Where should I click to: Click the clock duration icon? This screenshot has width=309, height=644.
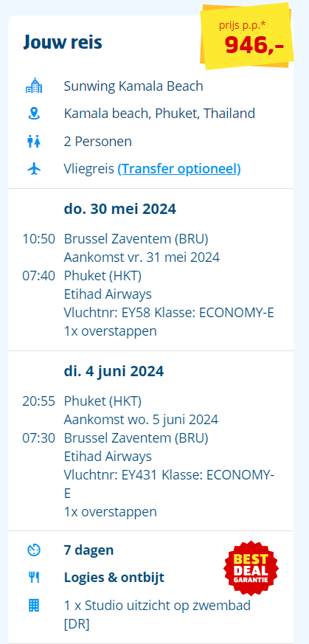(x=34, y=550)
